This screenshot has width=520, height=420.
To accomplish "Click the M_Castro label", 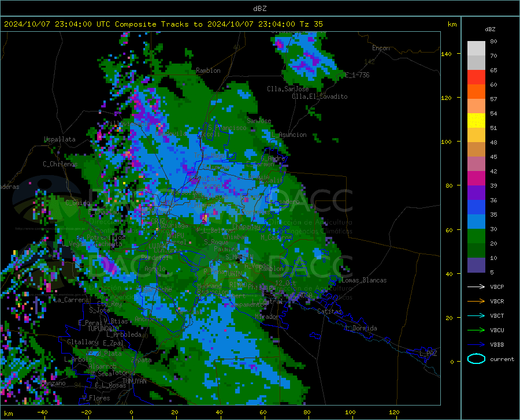I will click(x=276, y=237).
